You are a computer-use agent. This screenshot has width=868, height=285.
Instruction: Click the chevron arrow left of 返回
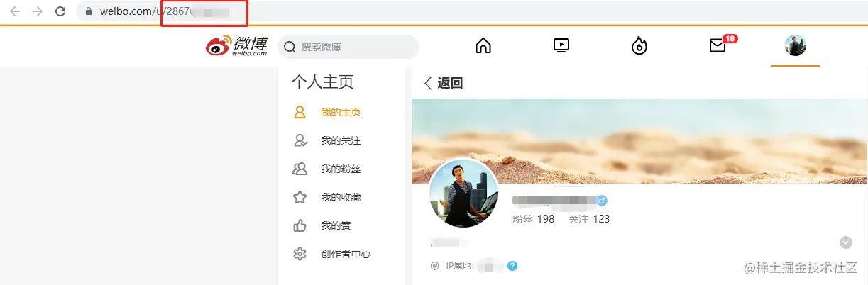coord(427,83)
